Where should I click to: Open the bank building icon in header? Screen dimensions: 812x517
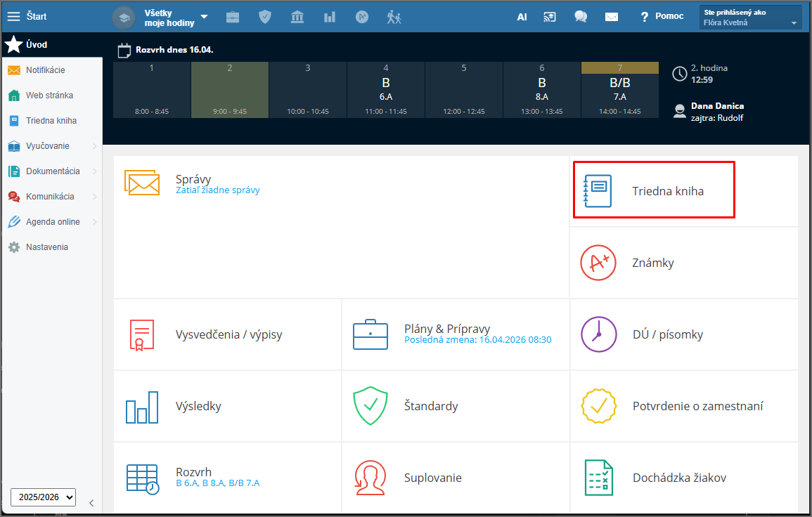tap(297, 17)
